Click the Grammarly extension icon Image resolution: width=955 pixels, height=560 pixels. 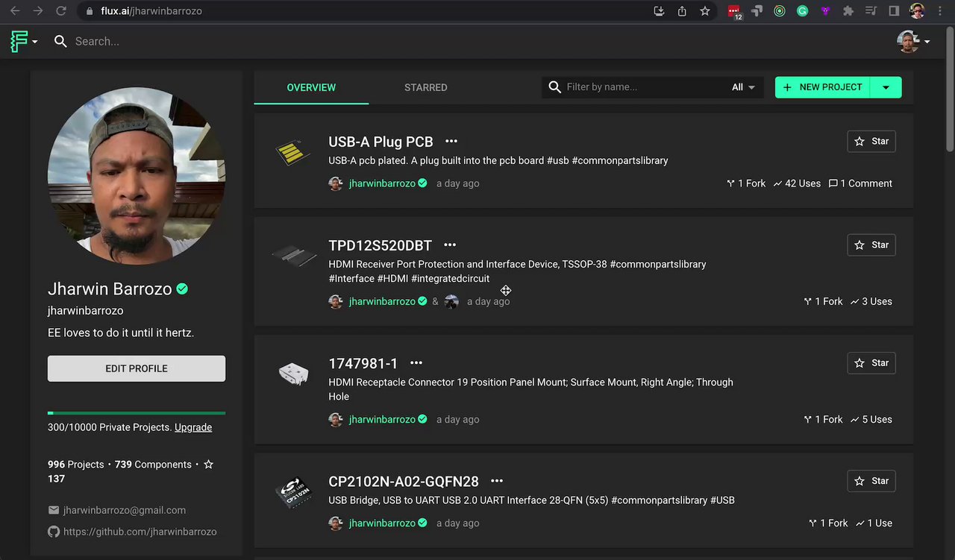click(x=802, y=11)
